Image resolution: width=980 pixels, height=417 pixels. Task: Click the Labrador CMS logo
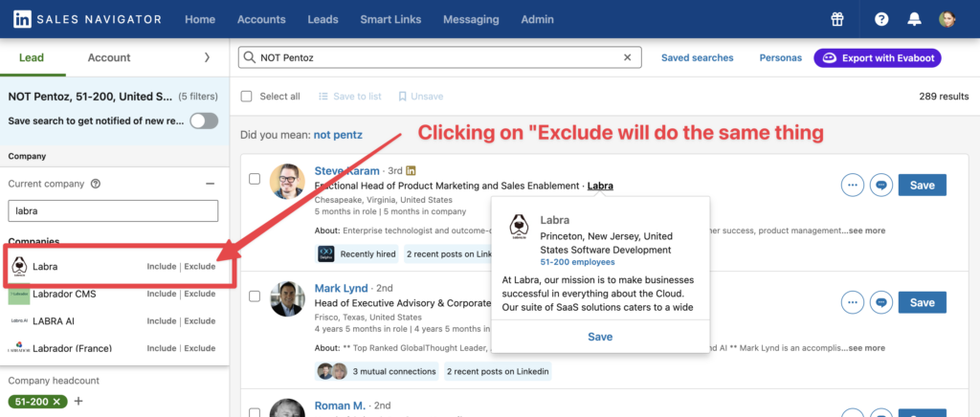click(x=19, y=294)
